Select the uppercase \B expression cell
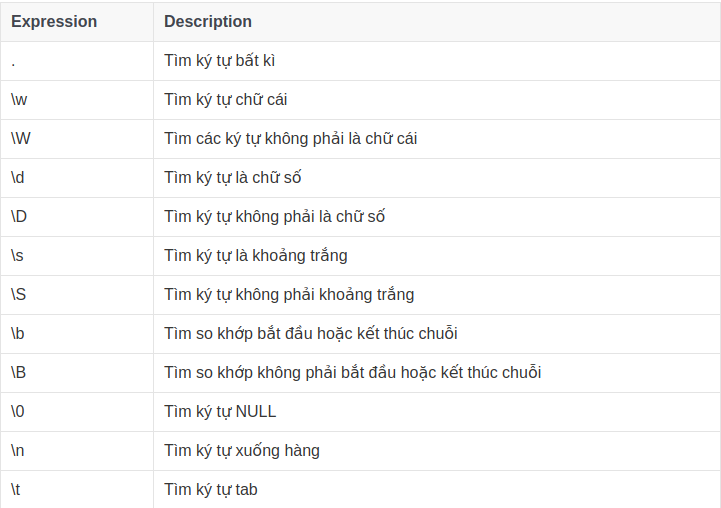 20,373
